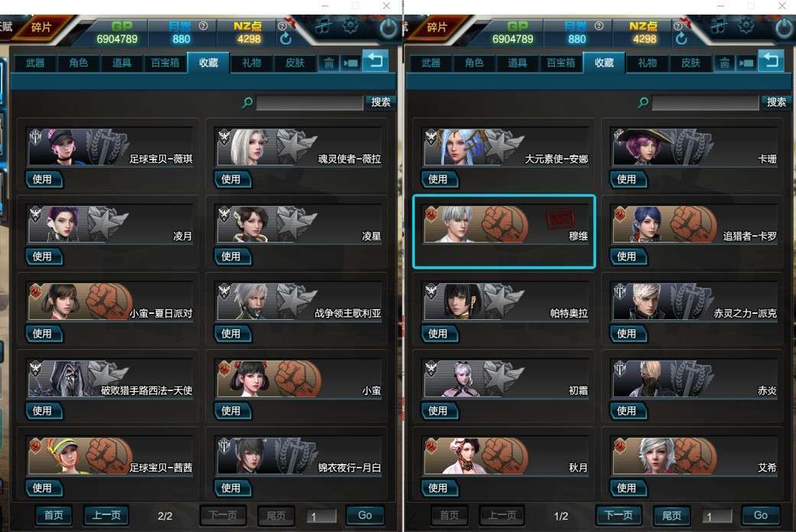Viewport: 796px width, 532px height.
Task: Click 使用 under 魂灵使者-薇拉
Action: click(233, 179)
